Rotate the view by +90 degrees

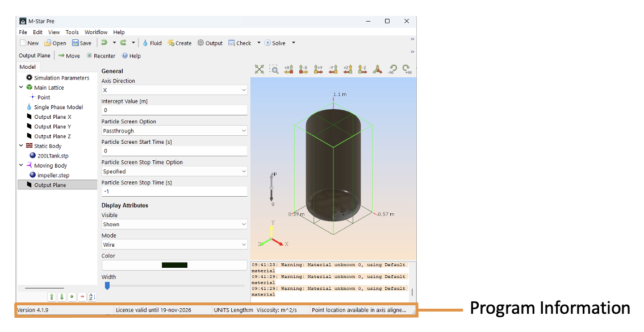click(406, 69)
